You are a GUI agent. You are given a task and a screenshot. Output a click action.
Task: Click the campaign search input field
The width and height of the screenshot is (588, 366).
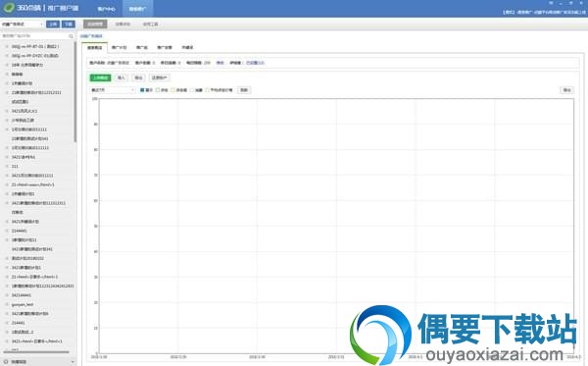click(x=34, y=36)
